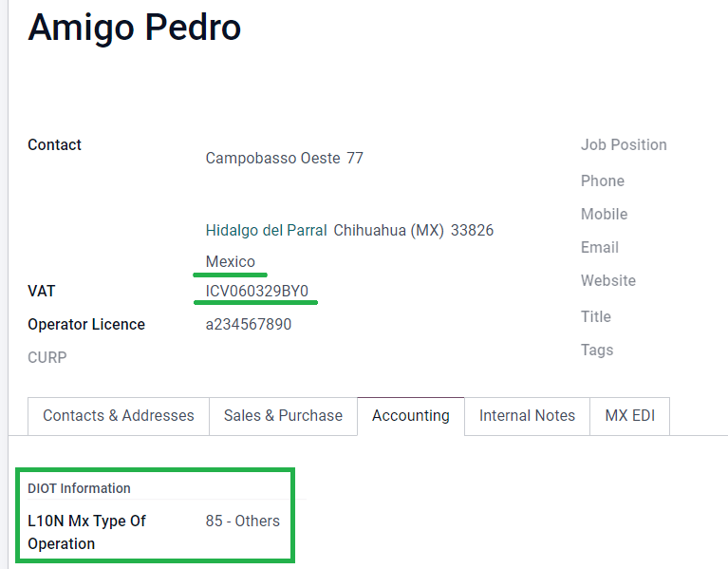Click the Hidalgo del Parral city field
Image resolution: width=728 pixels, height=569 pixels.
[267, 230]
